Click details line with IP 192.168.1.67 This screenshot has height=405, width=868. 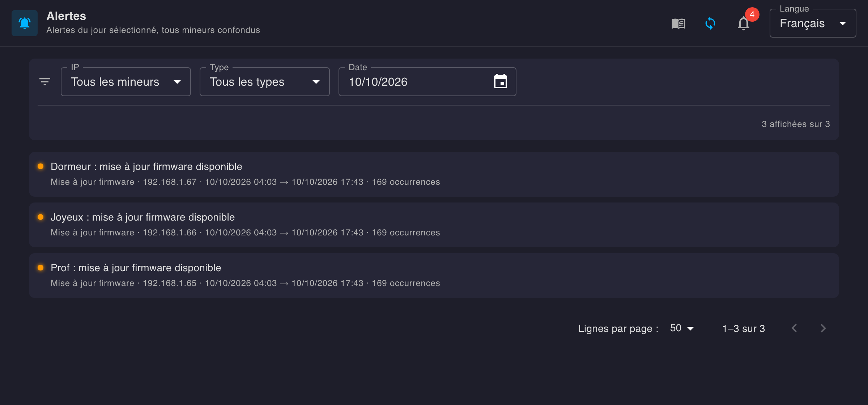click(245, 182)
